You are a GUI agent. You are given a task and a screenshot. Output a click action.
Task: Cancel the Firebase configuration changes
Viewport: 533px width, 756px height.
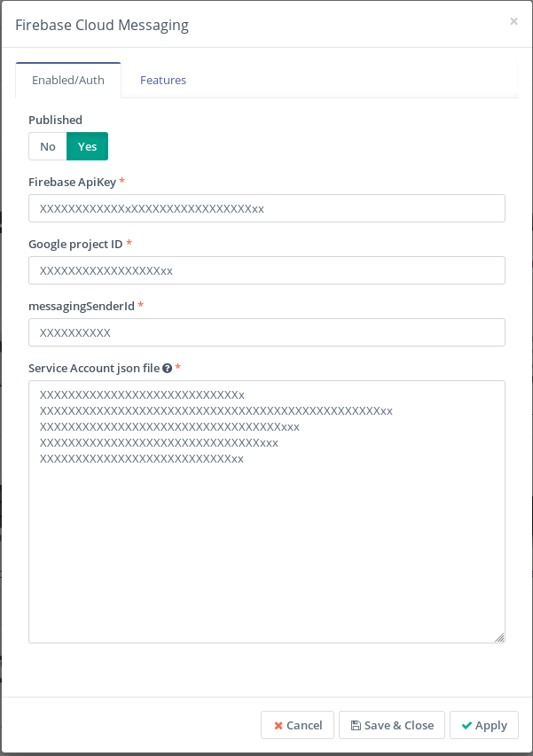click(298, 725)
